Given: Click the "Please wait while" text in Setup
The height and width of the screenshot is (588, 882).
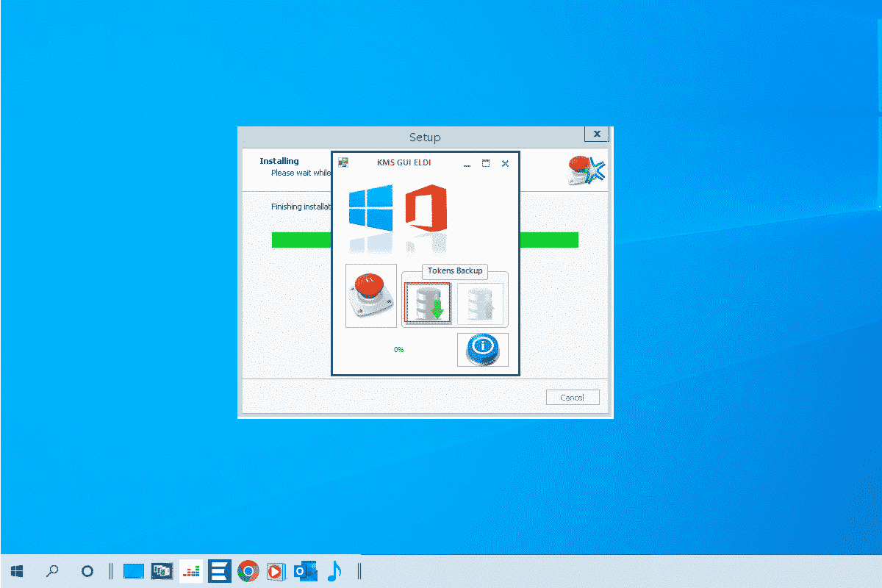Looking at the screenshot, I should (x=301, y=173).
